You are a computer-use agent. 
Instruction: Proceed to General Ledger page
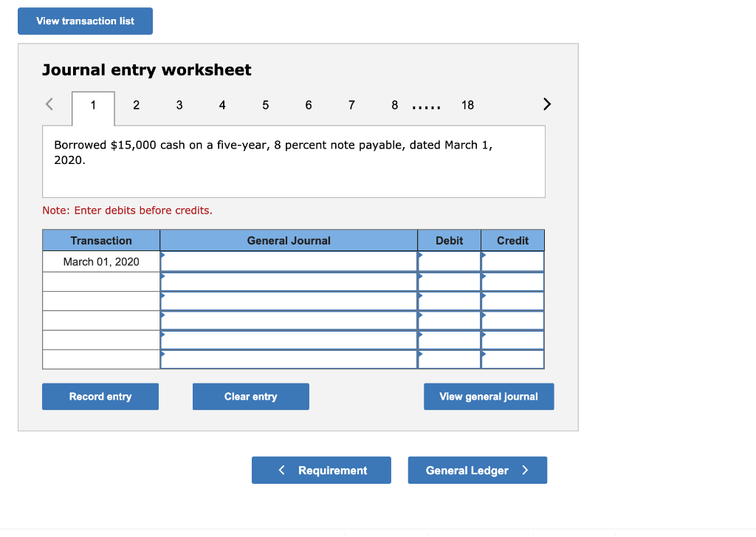coord(478,470)
